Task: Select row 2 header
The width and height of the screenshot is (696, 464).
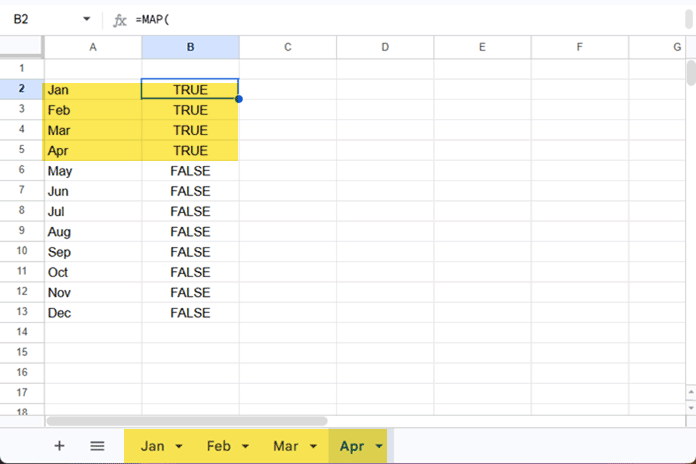Action: (x=22, y=89)
